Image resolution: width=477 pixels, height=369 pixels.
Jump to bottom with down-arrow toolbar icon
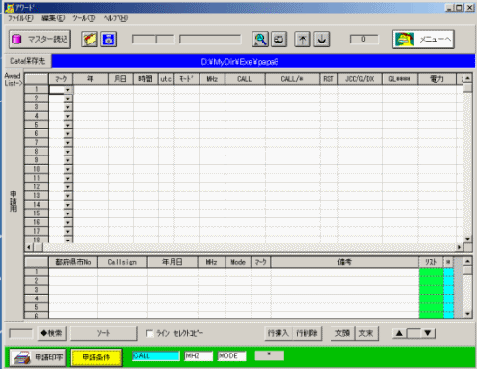322,39
